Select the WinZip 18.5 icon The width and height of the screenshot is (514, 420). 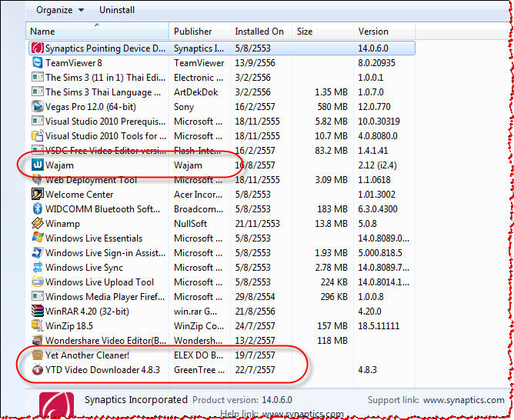(37, 326)
